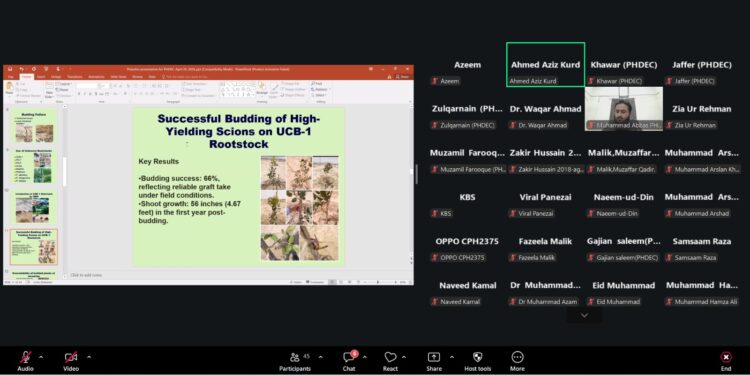750x375 pixels.
Task: Click muted mic icon beside Naeem-ud-Din
Action: click(591, 213)
